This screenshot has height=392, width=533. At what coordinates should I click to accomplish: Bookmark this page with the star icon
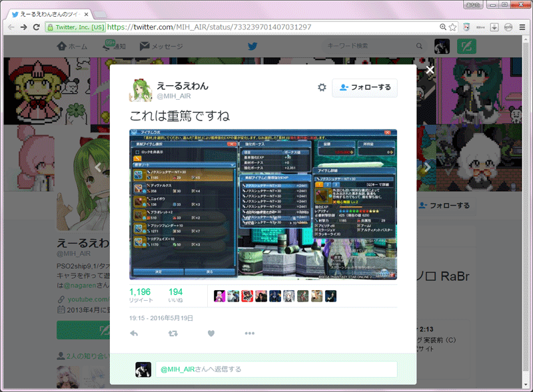tap(452, 27)
